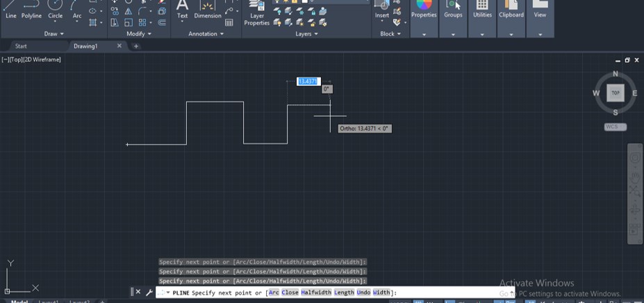Choose the Length option in command line
Screen dimensions: 644x303
click(344, 293)
